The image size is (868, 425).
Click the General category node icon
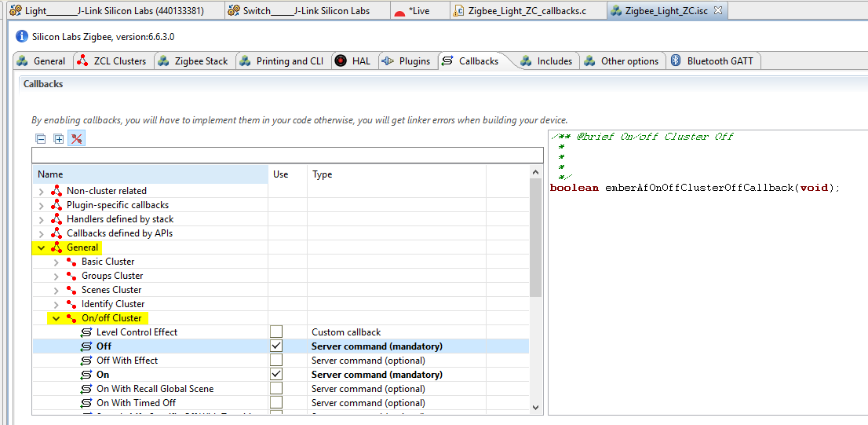56,247
